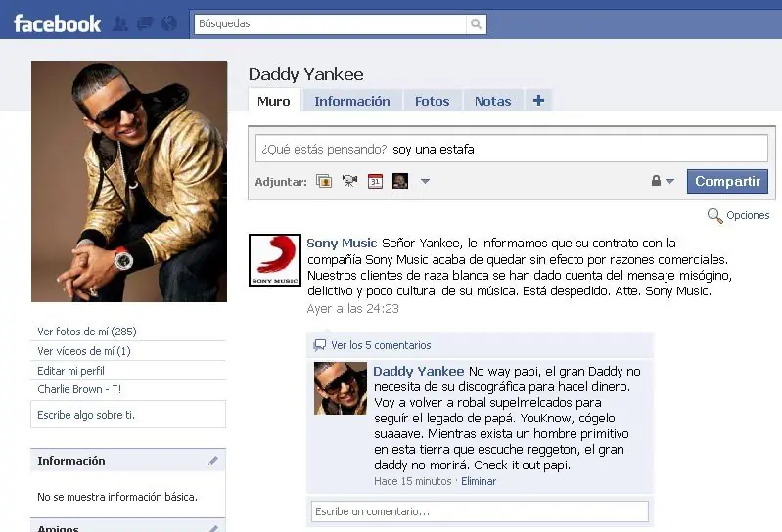Attach an event with calendar icon
782x532 pixels.
[x=375, y=181]
